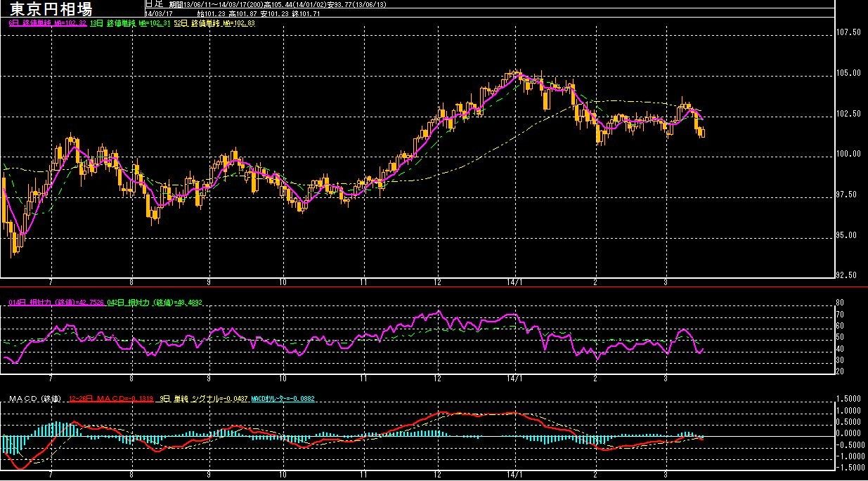Click the 20 level on RSI axis
Viewport: 868px width, 481px height.
(839, 372)
